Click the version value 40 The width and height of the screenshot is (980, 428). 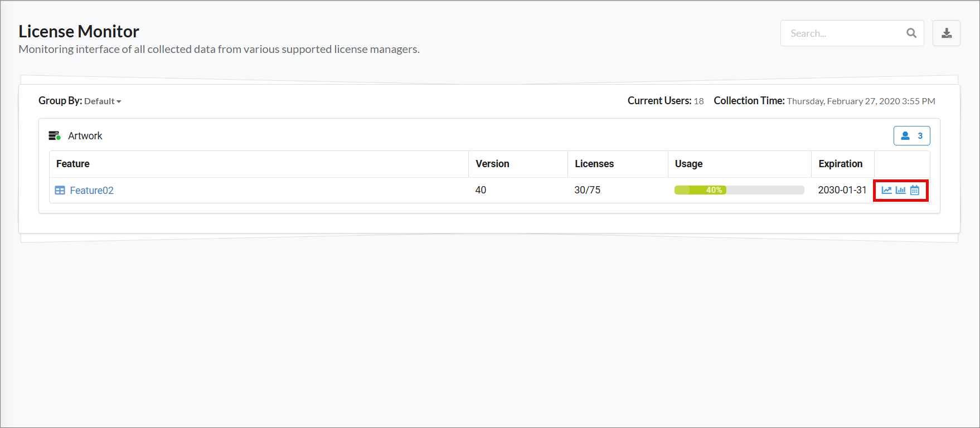tap(481, 190)
